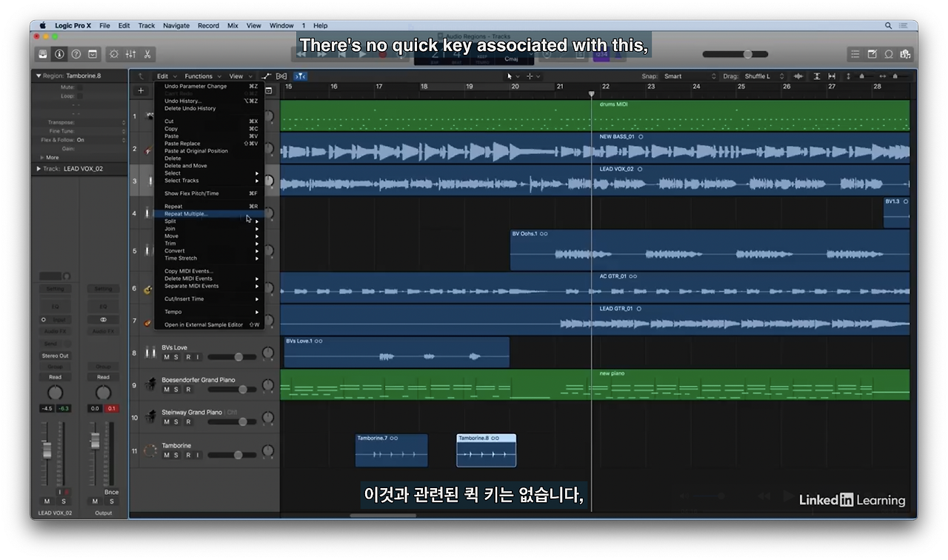The height and width of the screenshot is (560, 948).
Task: Adjust the Tamborine track volume slider
Action: point(231,455)
